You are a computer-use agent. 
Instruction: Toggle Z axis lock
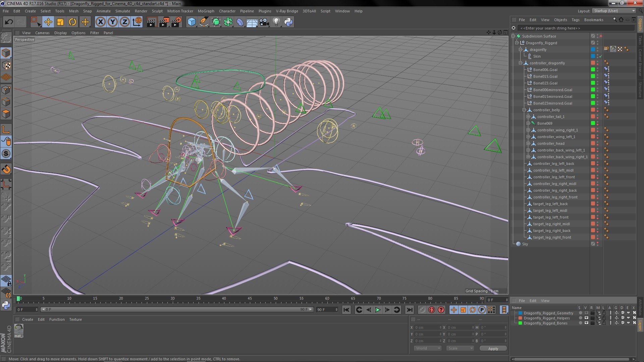(125, 22)
